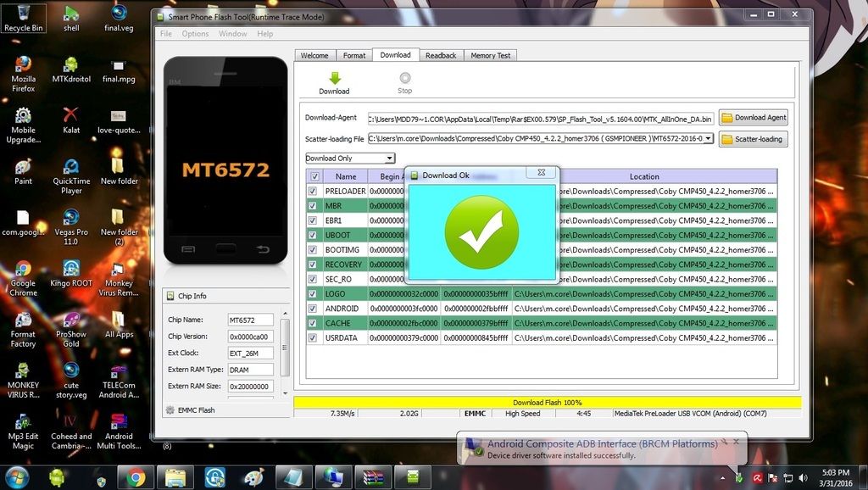Viewport: 868px width, 490px height.
Task: Open the ProShow Gold desktop icon
Action: tap(71, 330)
